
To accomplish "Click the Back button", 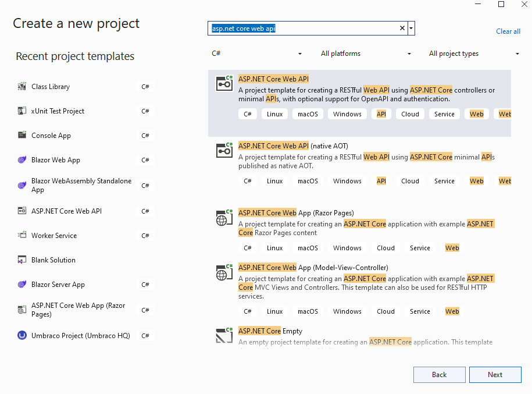I will pos(440,375).
